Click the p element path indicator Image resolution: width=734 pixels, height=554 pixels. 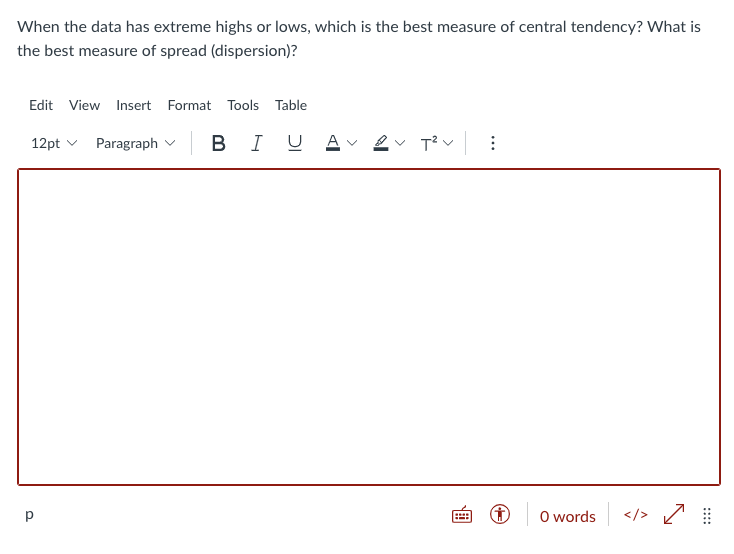[x=29, y=514]
